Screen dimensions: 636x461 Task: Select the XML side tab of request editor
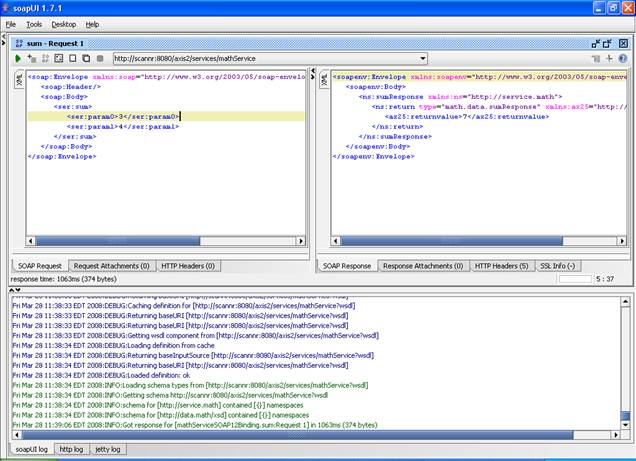pos(18,79)
